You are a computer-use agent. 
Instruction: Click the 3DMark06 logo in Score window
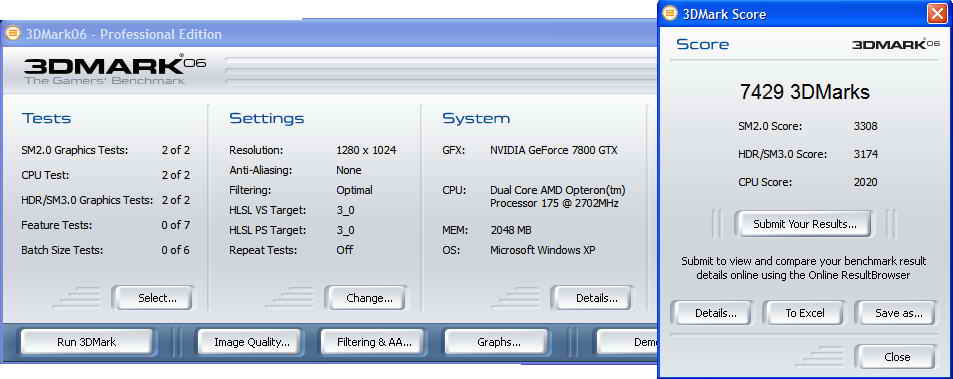click(x=896, y=44)
